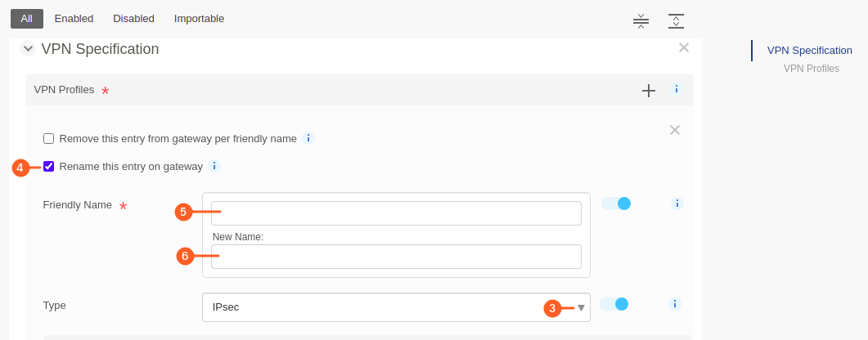Uncheck Rename this entry on gateway
Viewport: 868px width, 340px height.
[49, 166]
